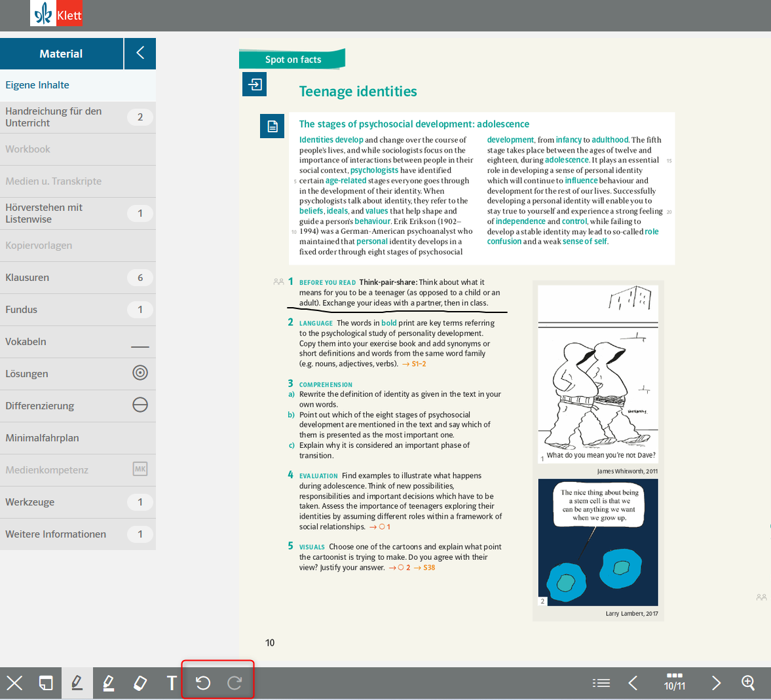Open the Werkzeuge section
Image resolution: width=771 pixels, height=700 pixels.
[x=78, y=502]
